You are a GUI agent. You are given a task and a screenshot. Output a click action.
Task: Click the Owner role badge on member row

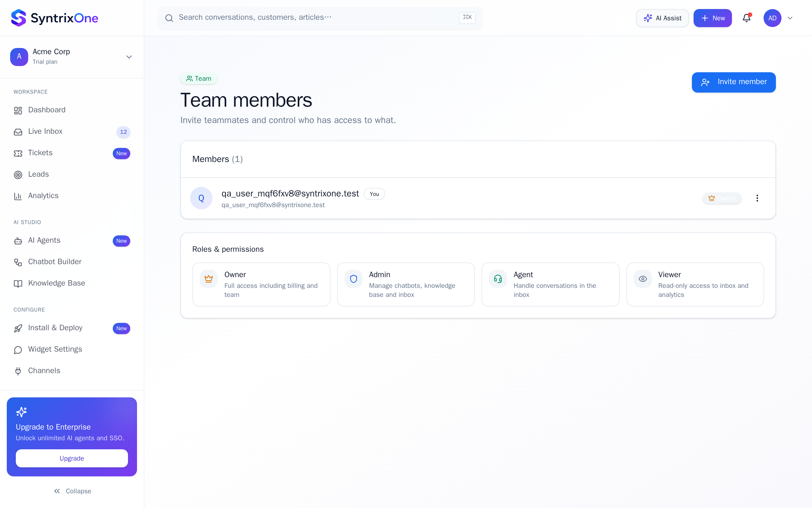722,198
